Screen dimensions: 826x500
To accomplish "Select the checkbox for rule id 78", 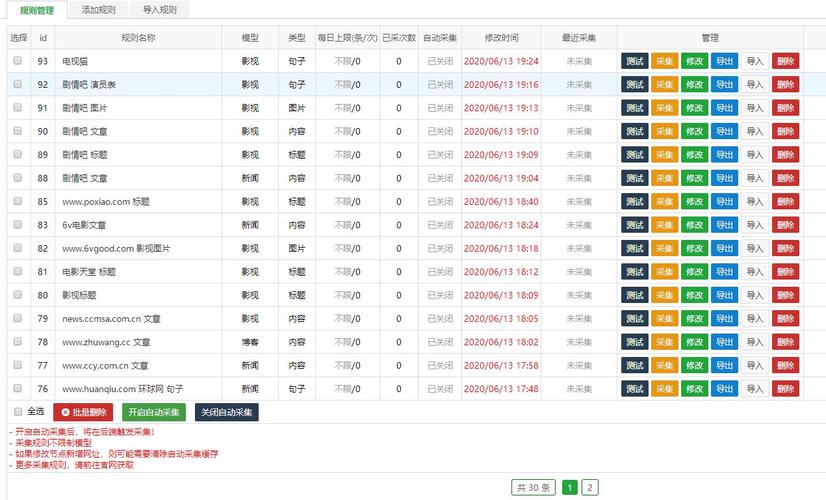I will pos(18,341).
